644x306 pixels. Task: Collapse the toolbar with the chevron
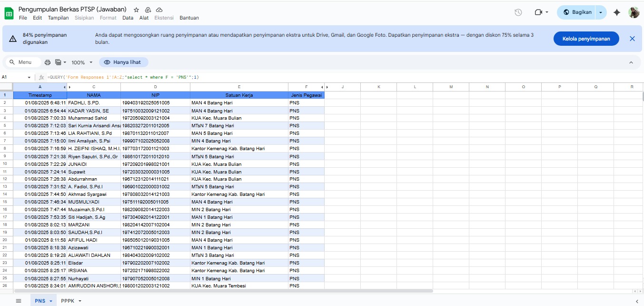coord(631,62)
